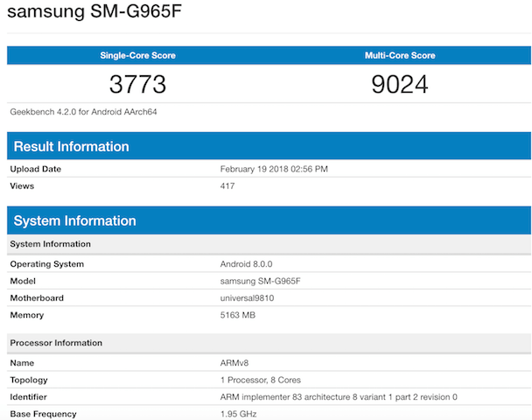Click the Views count 417
532x420 pixels.
pyautogui.click(x=227, y=186)
